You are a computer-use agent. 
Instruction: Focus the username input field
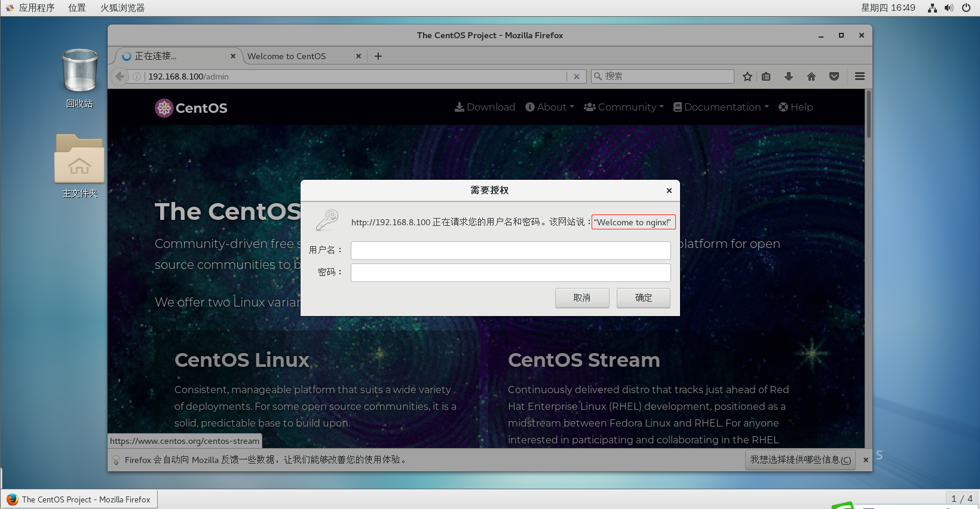[511, 250]
